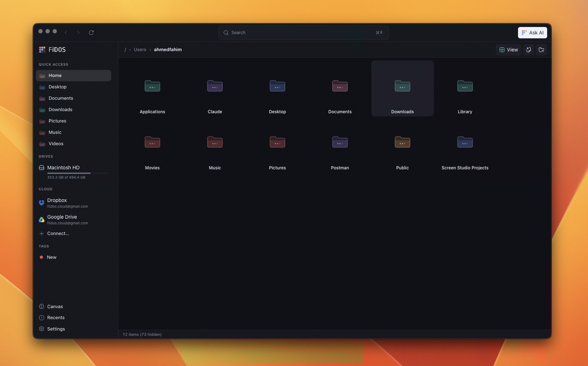Filter by the red New tag
This screenshot has height=366, width=588.
click(74, 257)
